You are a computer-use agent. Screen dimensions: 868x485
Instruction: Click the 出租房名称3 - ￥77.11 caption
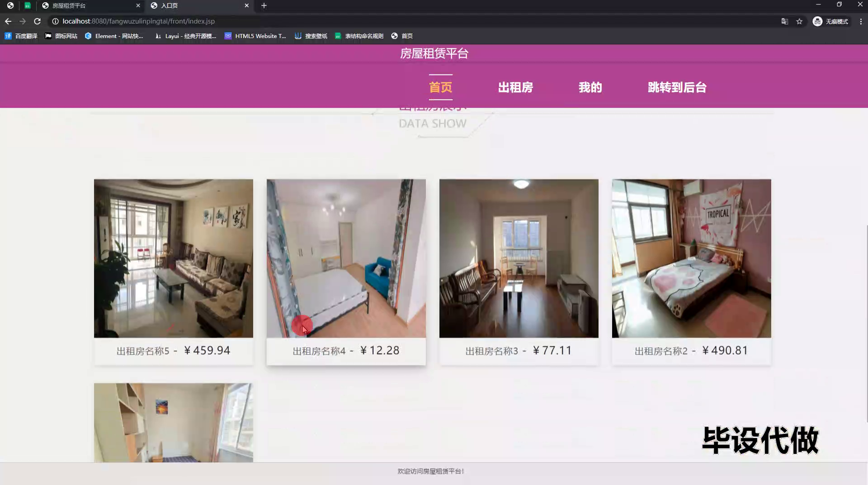[519, 351]
